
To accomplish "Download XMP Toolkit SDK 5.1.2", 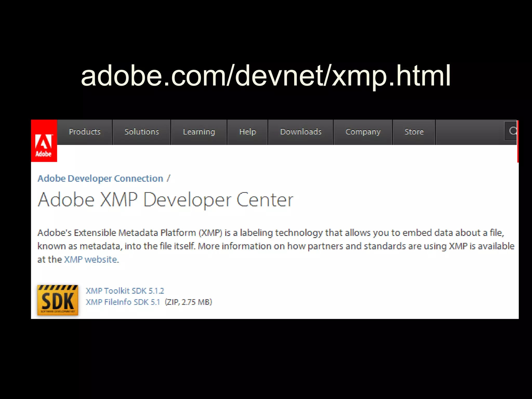I will (125, 291).
